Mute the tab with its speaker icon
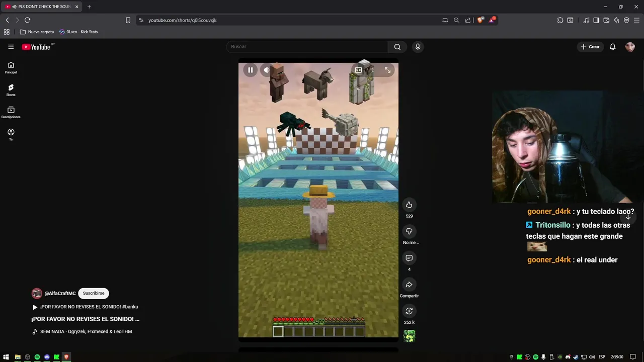 coord(14,7)
